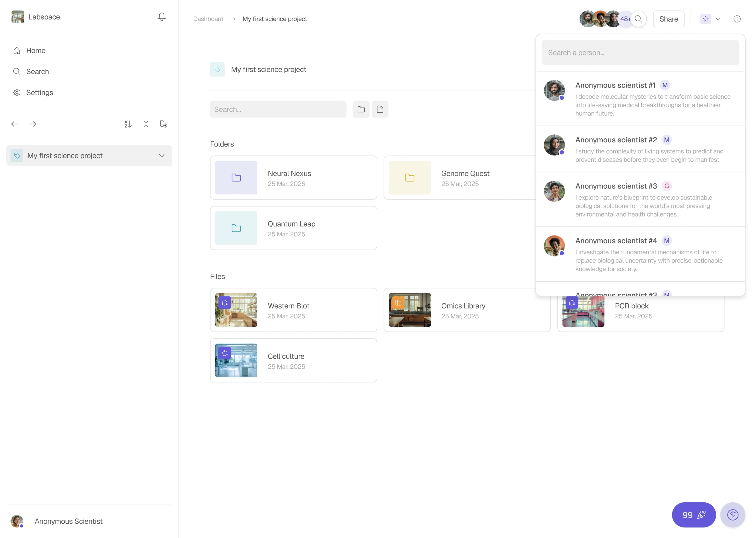Click the 48+ members badge
Screen dimensions: 756x538
624,19
